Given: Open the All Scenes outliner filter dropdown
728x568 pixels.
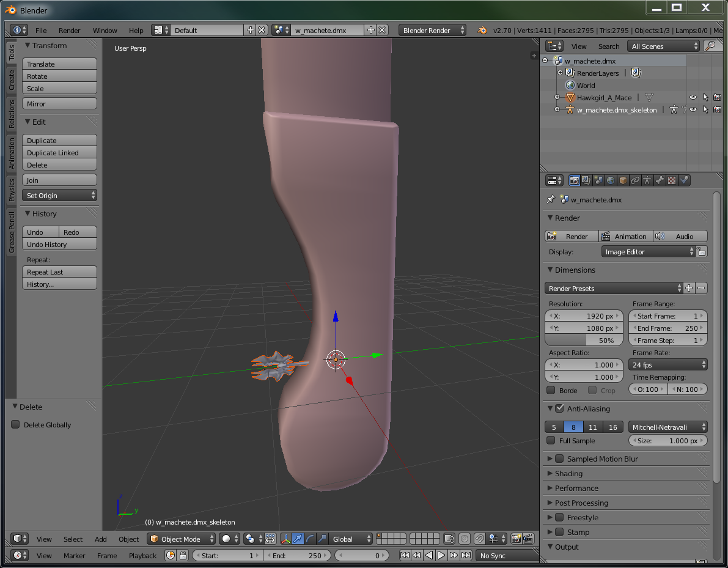Looking at the screenshot, I should click(663, 46).
